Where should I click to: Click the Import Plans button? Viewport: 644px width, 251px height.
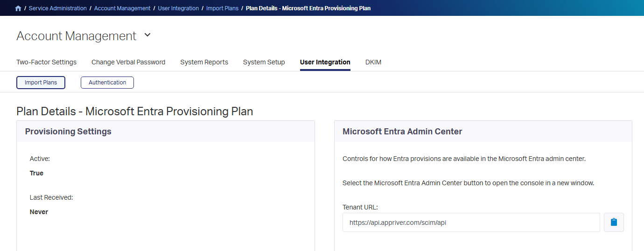tap(41, 83)
